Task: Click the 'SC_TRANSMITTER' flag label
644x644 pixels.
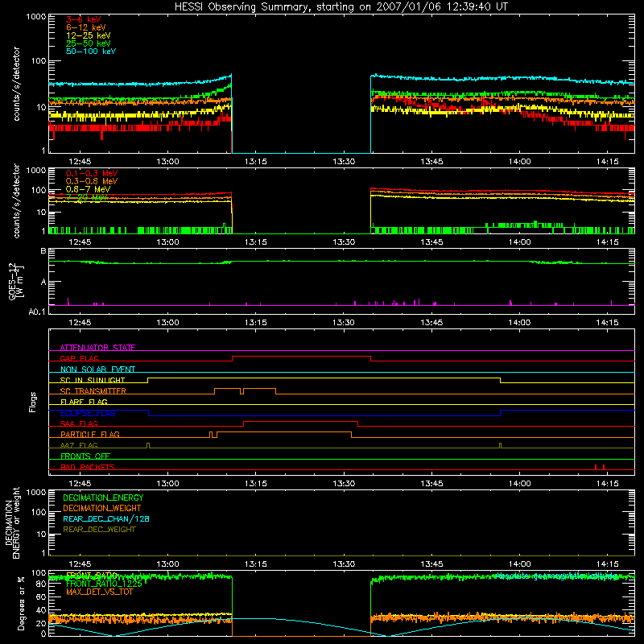Action: (93, 390)
